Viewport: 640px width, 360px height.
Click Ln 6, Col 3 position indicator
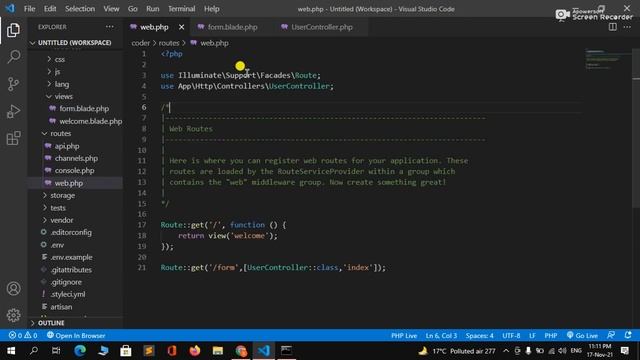point(441,336)
